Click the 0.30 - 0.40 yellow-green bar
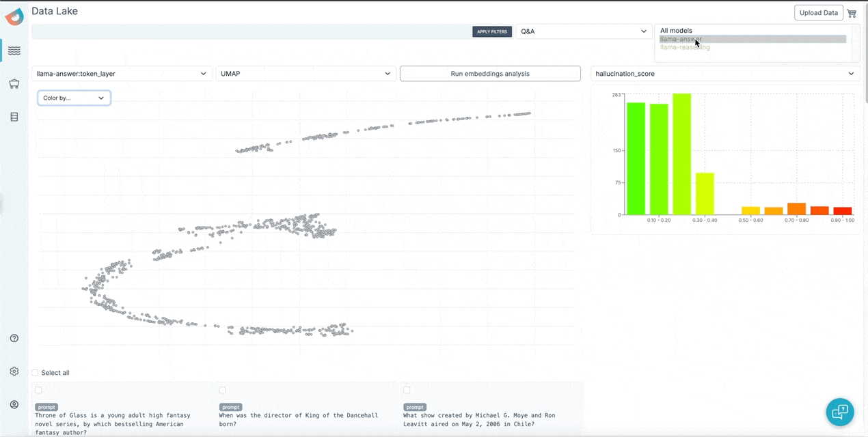This screenshot has width=868, height=437. [x=705, y=194]
